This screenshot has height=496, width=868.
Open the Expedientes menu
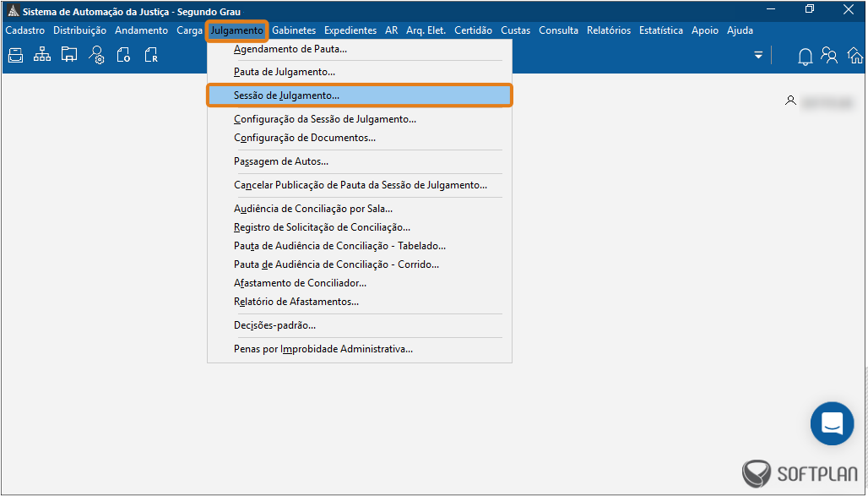[350, 30]
